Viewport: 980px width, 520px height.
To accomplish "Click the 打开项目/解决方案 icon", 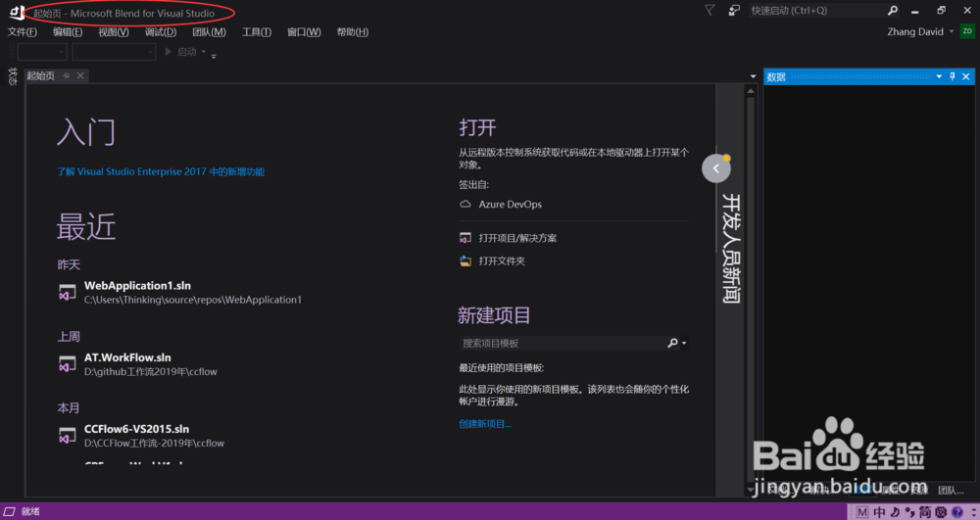I will pos(465,238).
